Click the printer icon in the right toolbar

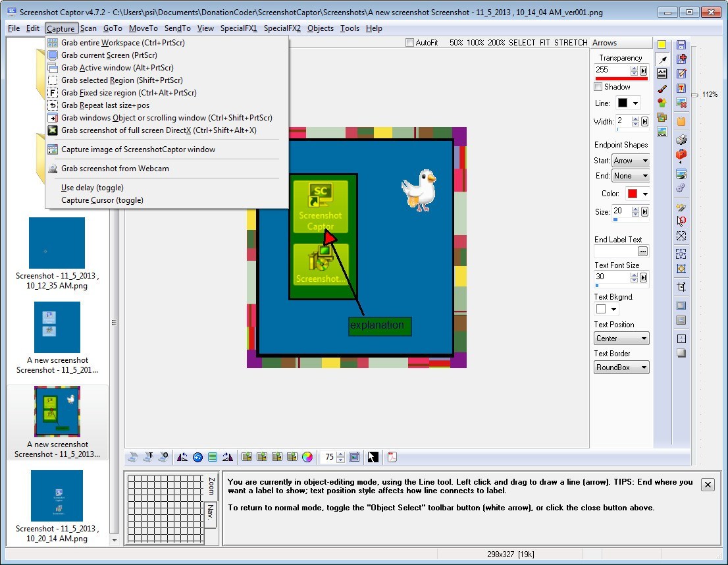[681, 140]
